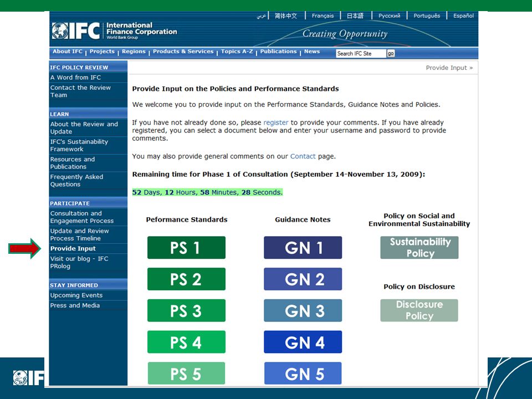532x399 pixels.
Task: Open Consultation and Engagement Process link
Action: 82,217
